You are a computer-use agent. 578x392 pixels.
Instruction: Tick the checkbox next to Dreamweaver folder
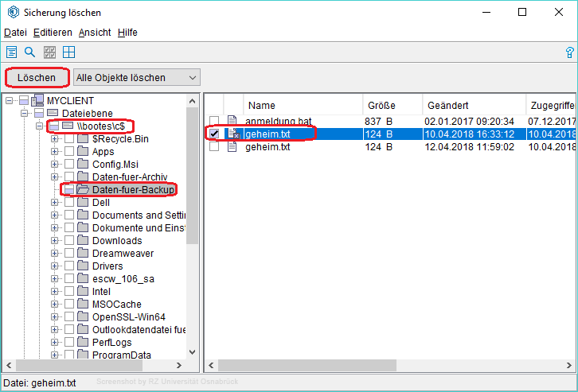69,254
